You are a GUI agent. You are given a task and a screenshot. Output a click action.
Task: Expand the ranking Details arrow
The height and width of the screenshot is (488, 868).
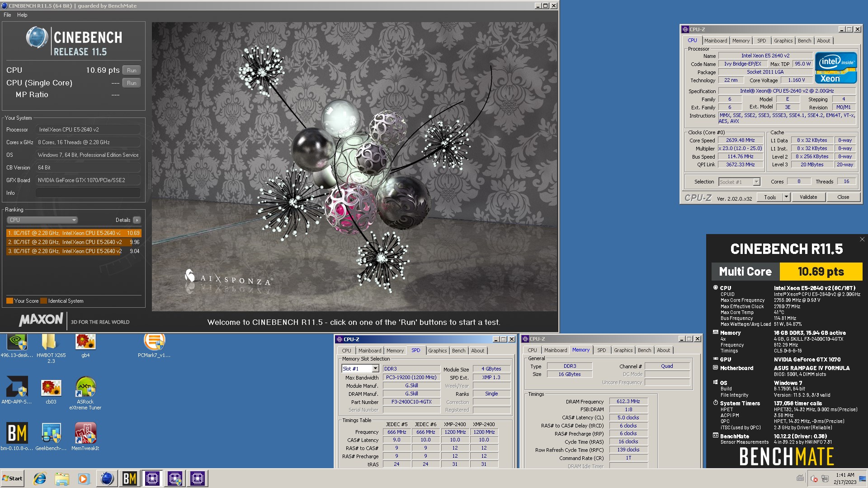coord(137,220)
